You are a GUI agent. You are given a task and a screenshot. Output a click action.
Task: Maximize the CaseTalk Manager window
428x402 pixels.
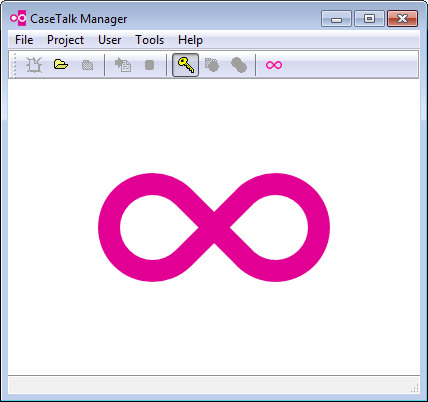(x=369, y=19)
